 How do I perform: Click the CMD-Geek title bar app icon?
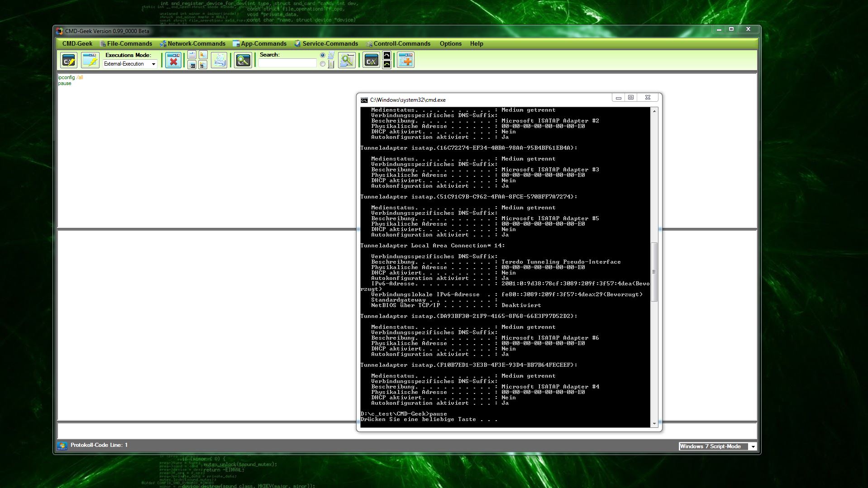tap(59, 31)
